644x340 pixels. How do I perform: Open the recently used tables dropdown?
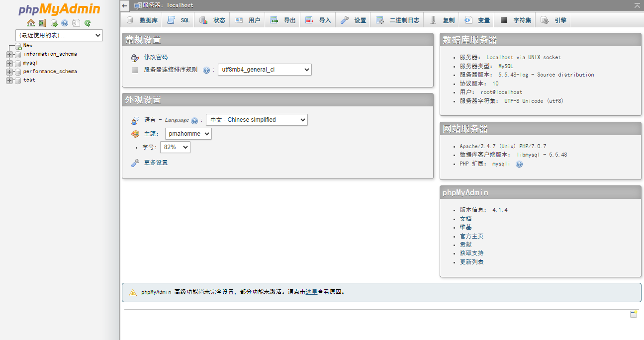[x=59, y=35]
